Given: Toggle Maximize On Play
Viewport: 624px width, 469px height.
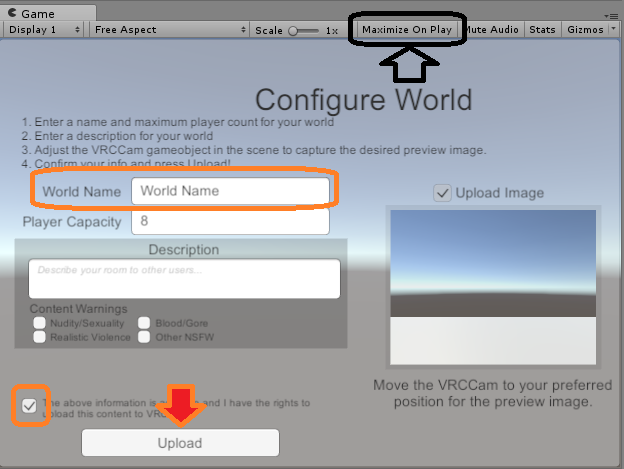Looking at the screenshot, I should click(407, 30).
